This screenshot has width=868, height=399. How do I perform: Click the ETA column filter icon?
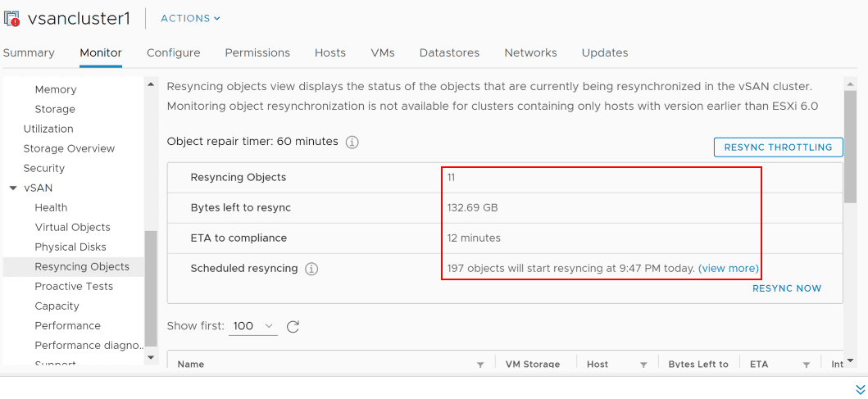coord(807,365)
